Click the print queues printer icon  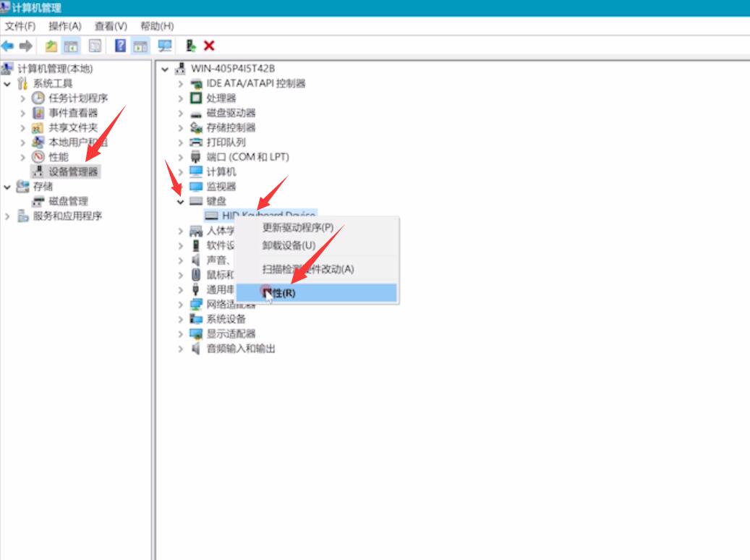coord(196,142)
